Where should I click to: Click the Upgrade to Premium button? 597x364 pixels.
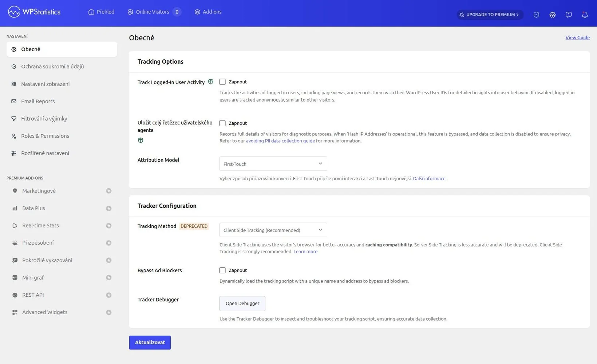490,15
